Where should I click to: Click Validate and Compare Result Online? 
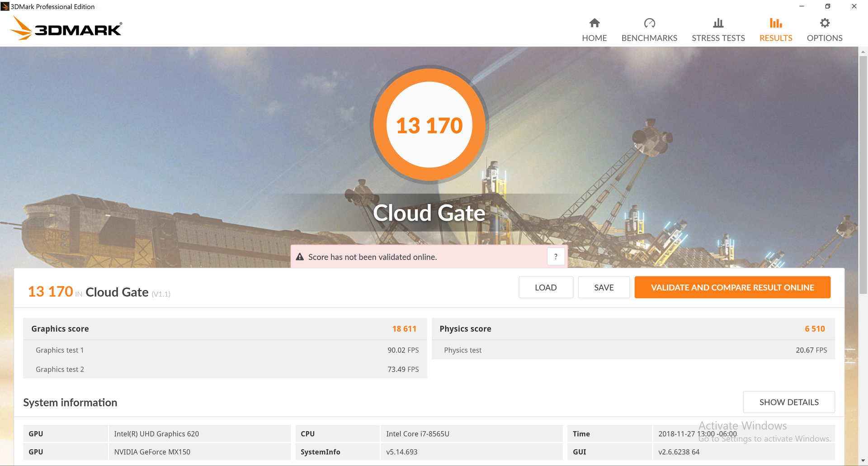point(732,287)
